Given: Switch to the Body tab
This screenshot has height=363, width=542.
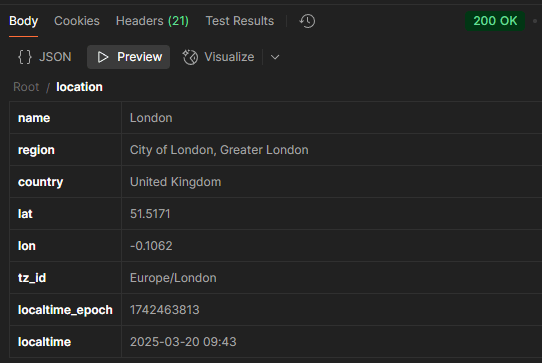Looking at the screenshot, I should [24, 21].
